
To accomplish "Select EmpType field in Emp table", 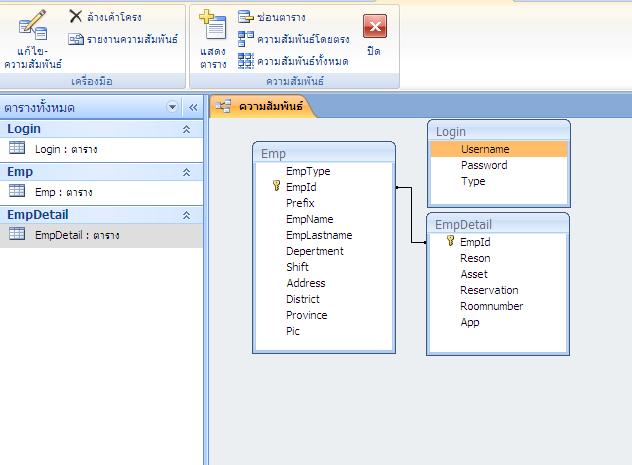I will (308, 171).
